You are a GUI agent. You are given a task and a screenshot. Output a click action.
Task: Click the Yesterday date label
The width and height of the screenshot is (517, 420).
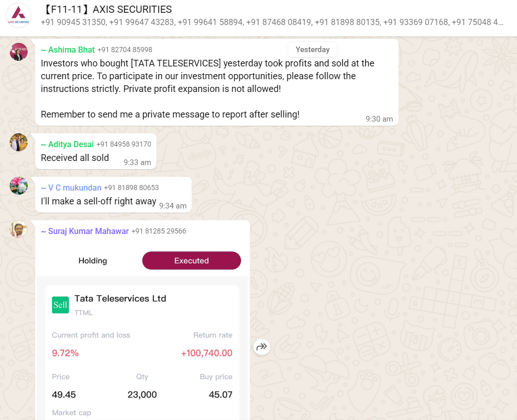pos(313,50)
